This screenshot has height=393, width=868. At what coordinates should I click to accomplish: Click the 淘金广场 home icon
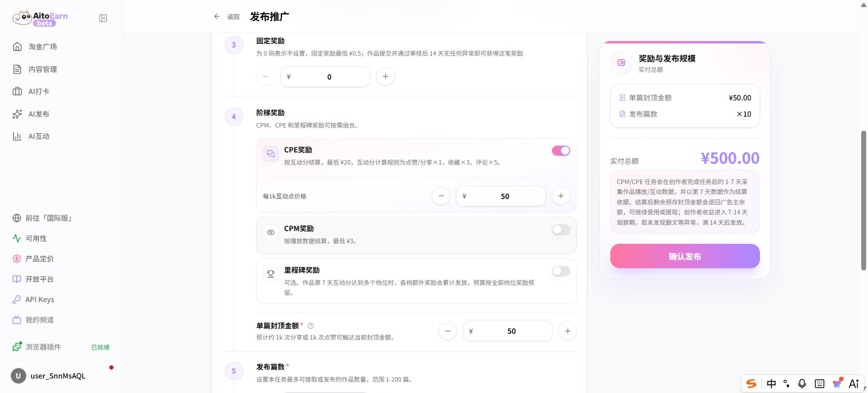click(17, 47)
